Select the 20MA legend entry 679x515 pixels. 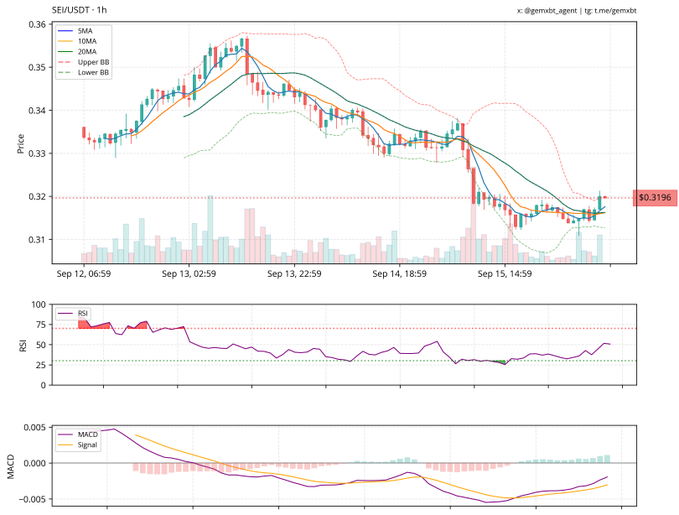86,52
